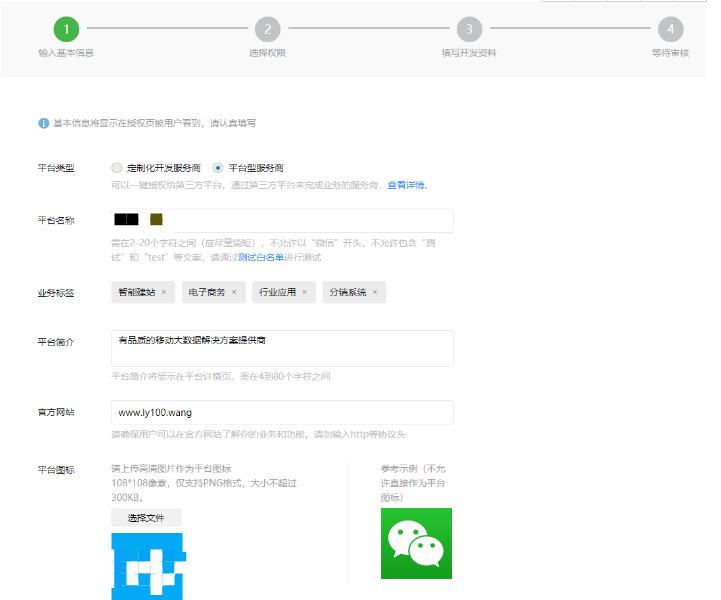Click step 3 circle 填写开发资料
This screenshot has height=600, width=721.
[x=469, y=29]
